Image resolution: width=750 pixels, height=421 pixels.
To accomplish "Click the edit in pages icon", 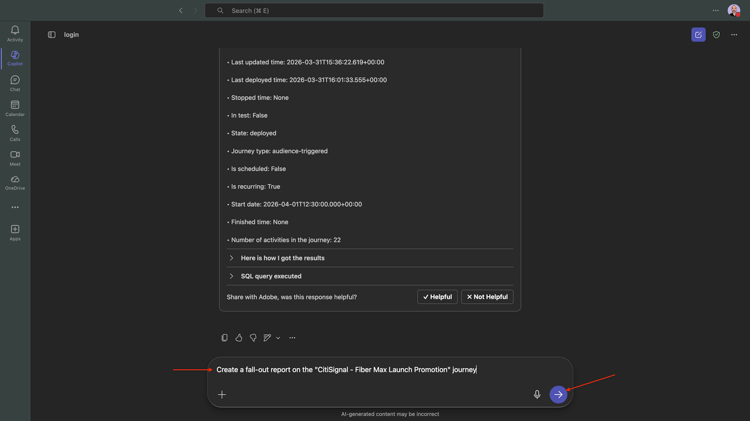I will (267, 338).
